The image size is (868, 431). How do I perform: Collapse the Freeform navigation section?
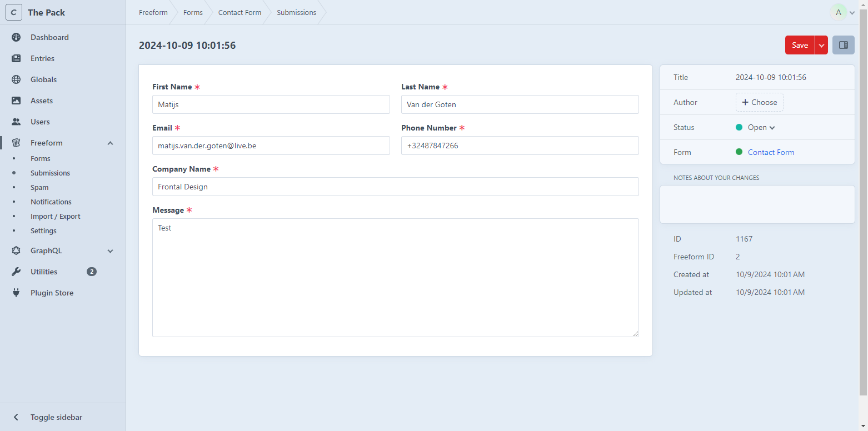pos(110,143)
